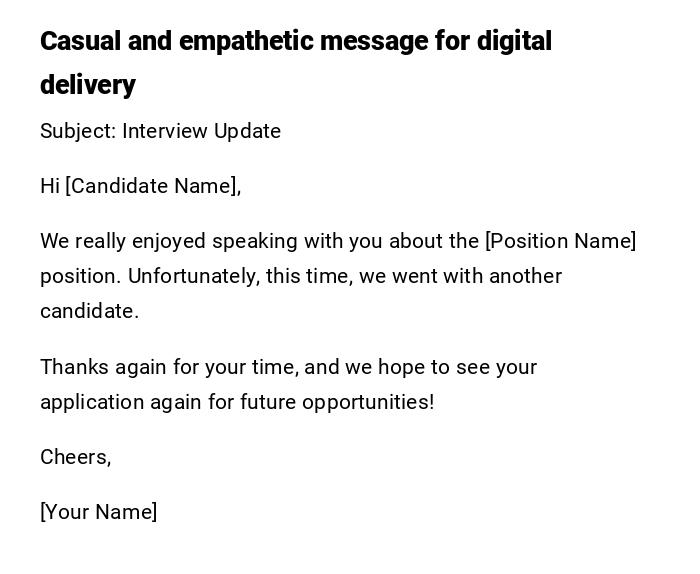Select the [Candidate Name] placeholder
Viewport: 700px width, 574px height.
152,187
